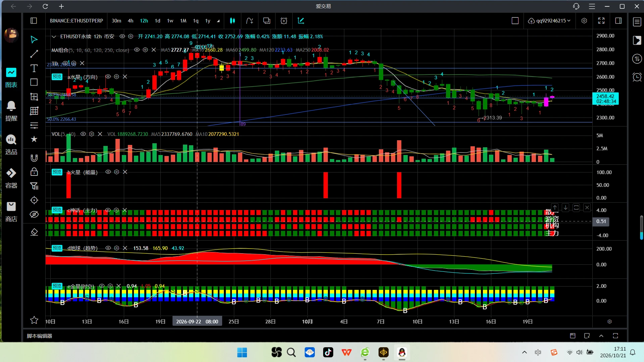Open the 脚本编辑器 script editor
Image resolution: width=644 pixels, height=362 pixels.
click(40, 336)
